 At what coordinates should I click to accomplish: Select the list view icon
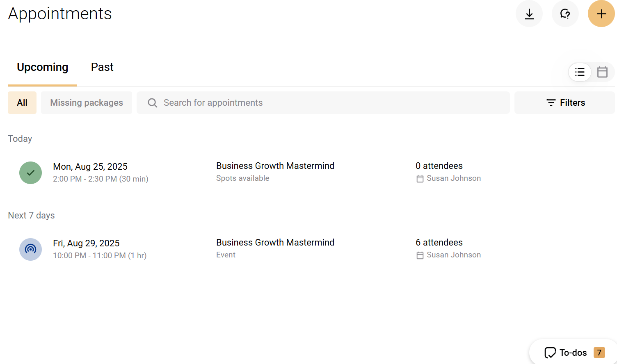580,72
